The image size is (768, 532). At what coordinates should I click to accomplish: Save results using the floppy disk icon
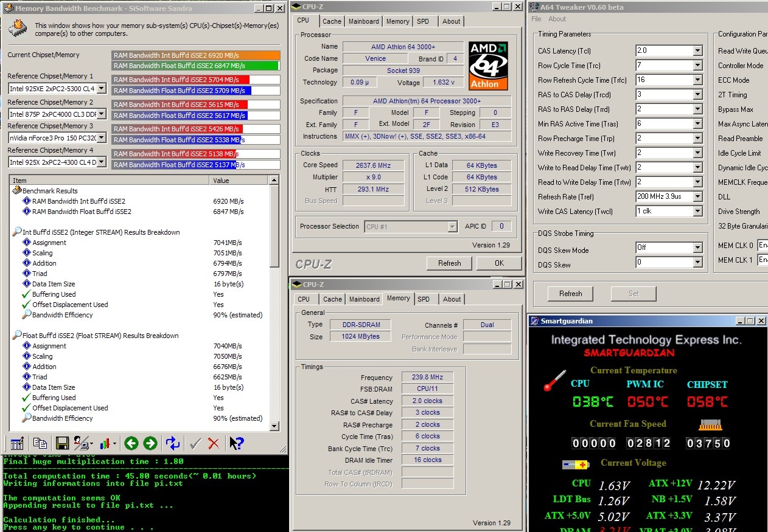[x=62, y=443]
